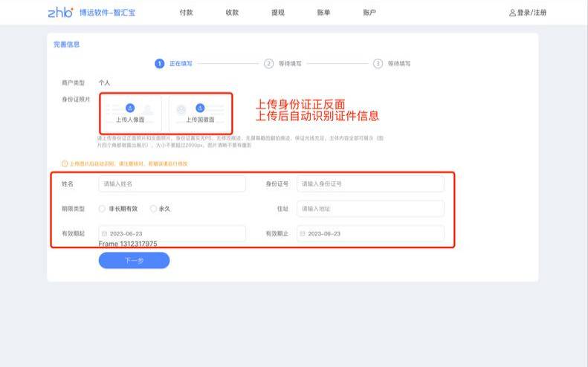Click the 住址 input field
Image resolution: width=588 pixels, height=367 pixels.
(370, 209)
